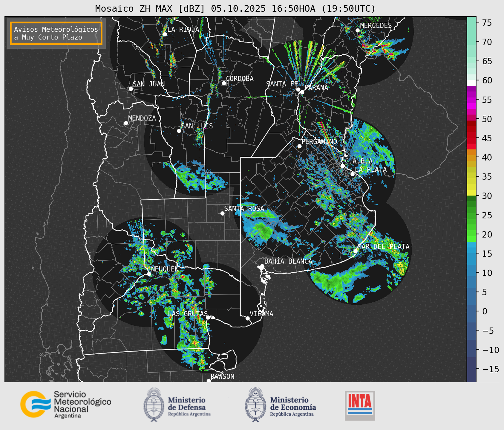The height and width of the screenshot is (430, 504).
Task: Click the SANTA ROSA label text
Action: tap(244, 209)
